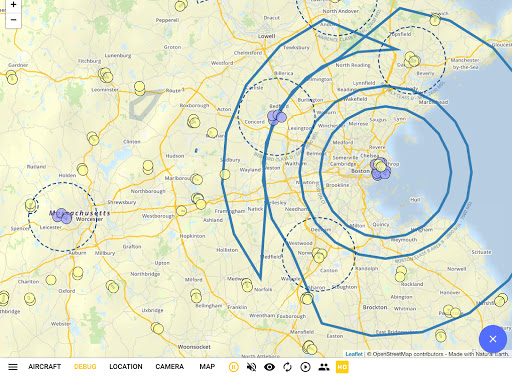Open the hamburger menu

(13, 367)
